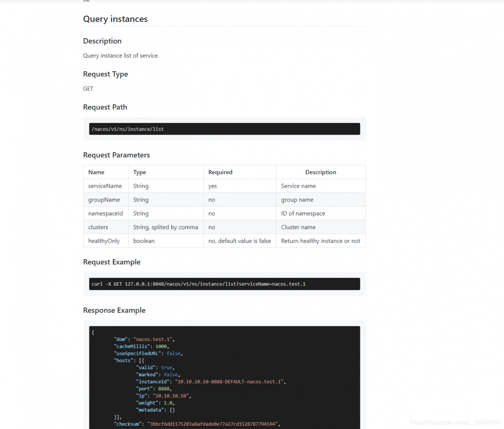Screen dimensions: 504x429
Task: Click the groupName table cell
Action: (x=104, y=200)
